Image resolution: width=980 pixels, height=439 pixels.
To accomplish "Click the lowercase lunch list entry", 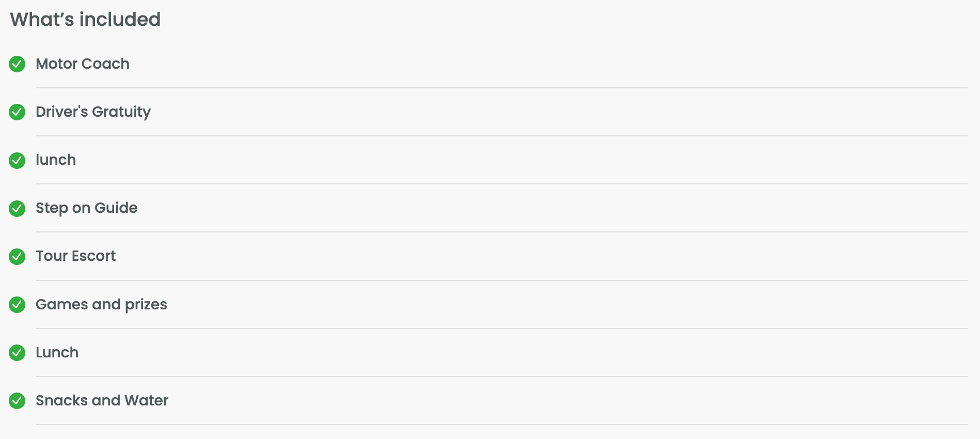I will point(56,160).
